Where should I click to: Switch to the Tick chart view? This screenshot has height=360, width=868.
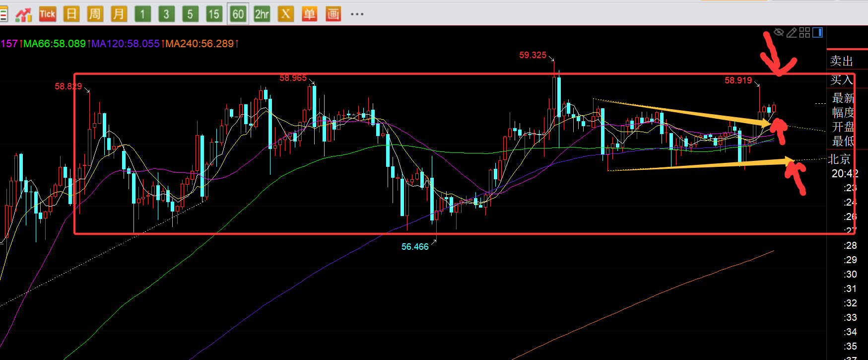pos(47,14)
